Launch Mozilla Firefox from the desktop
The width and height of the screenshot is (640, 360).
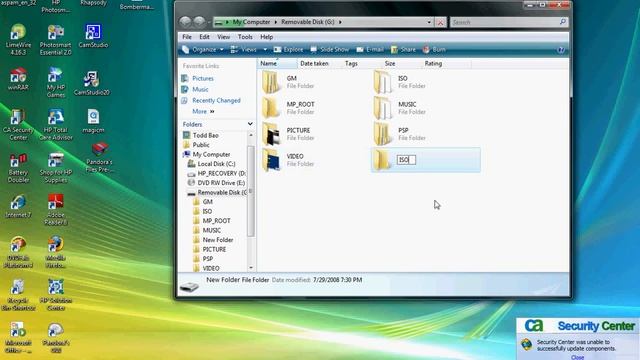click(56, 252)
